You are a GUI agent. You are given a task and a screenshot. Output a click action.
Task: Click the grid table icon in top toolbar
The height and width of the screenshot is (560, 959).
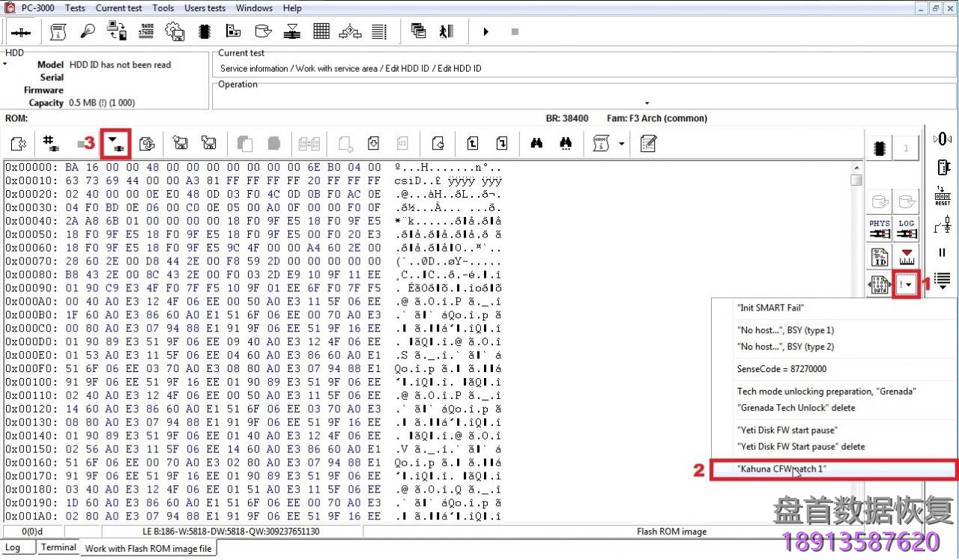(321, 31)
